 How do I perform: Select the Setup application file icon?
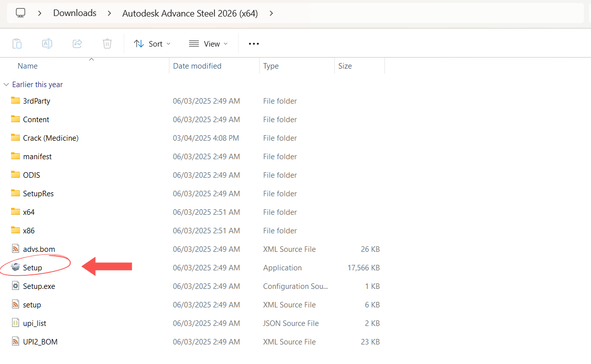[16, 267]
